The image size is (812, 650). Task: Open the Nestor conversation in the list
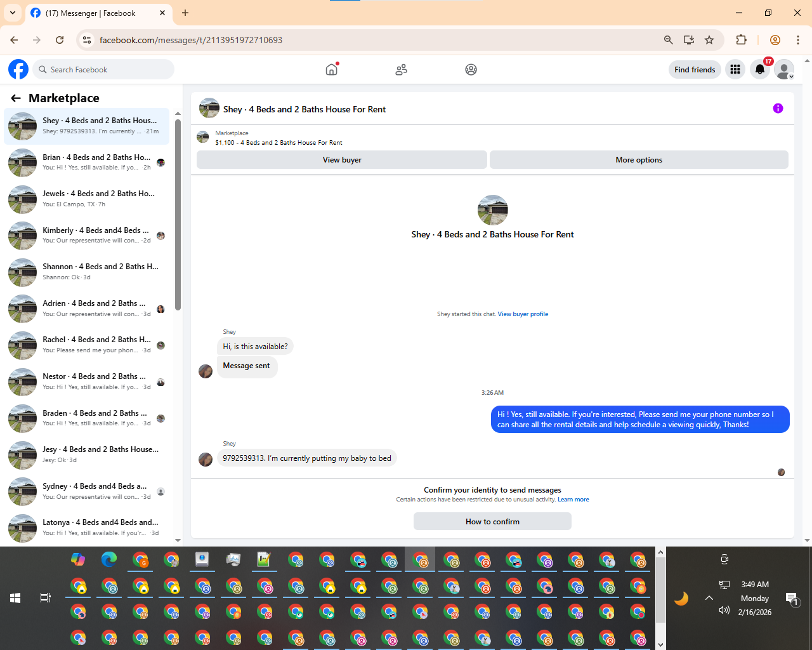click(x=87, y=381)
